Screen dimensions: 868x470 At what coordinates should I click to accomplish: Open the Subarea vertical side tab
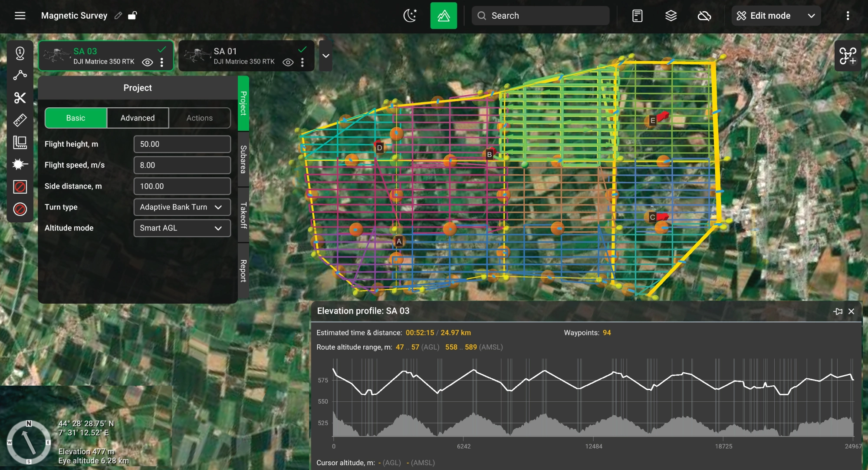(x=243, y=159)
